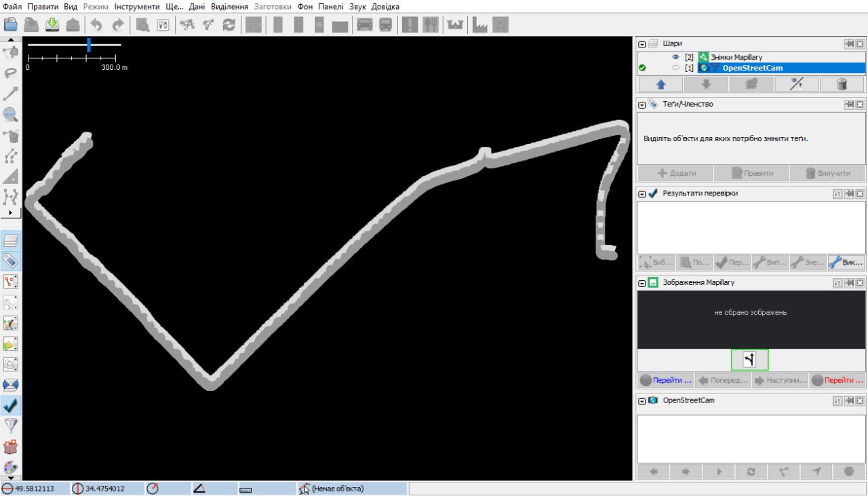Click the Open file toolbar icon
The image size is (868, 496).
(11, 25)
